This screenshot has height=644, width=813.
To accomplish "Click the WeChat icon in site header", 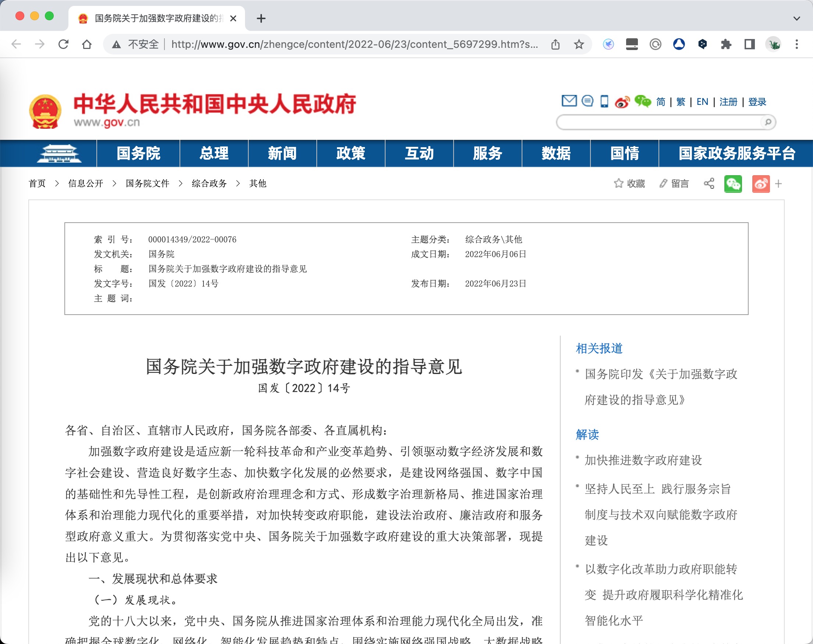I will click(642, 101).
